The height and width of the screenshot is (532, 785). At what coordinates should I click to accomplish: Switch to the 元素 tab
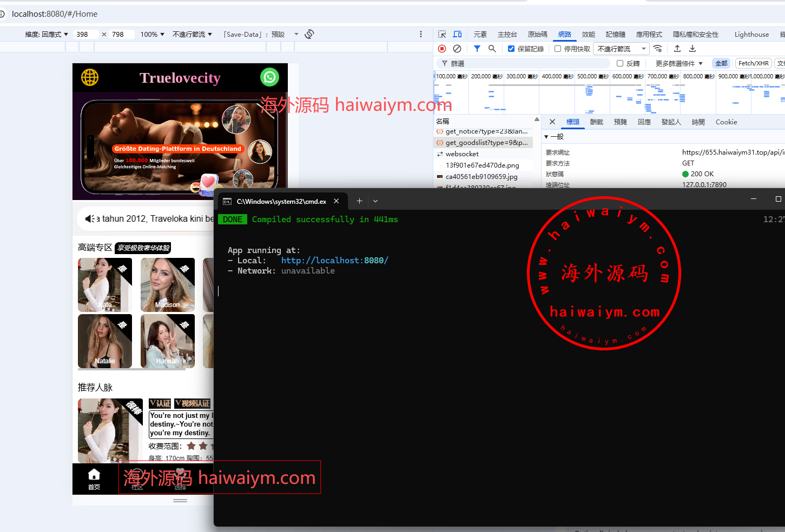(x=480, y=34)
